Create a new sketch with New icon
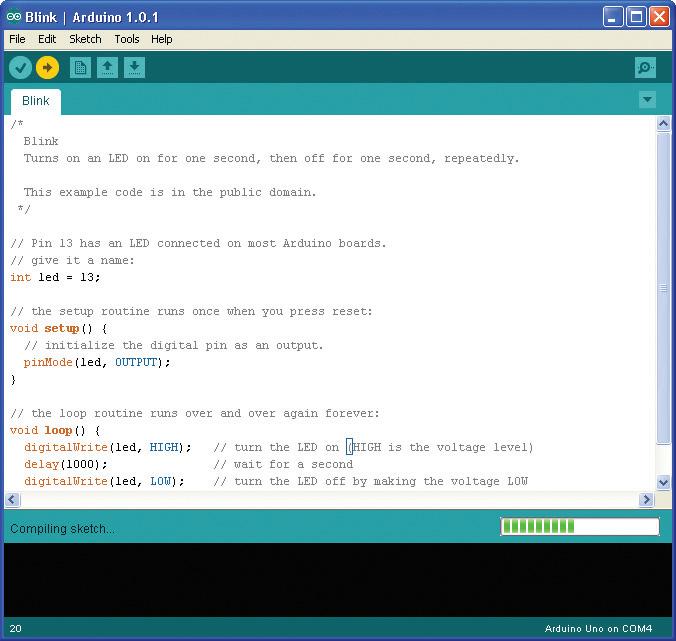The height and width of the screenshot is (641, 676). pos(80,67)
